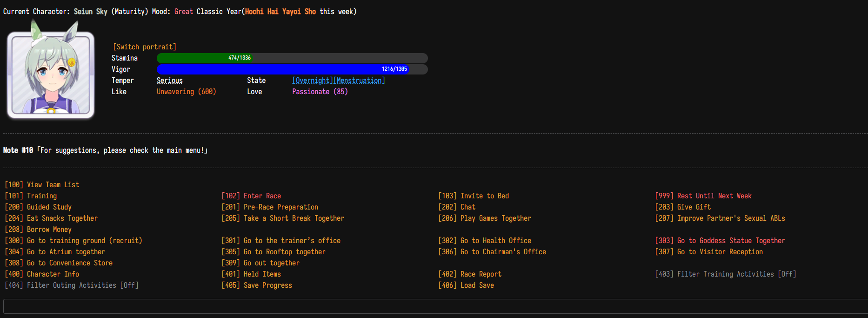Choose Borrow Money option 208
The image size is (868, 318).
click(x=38, y=230)
